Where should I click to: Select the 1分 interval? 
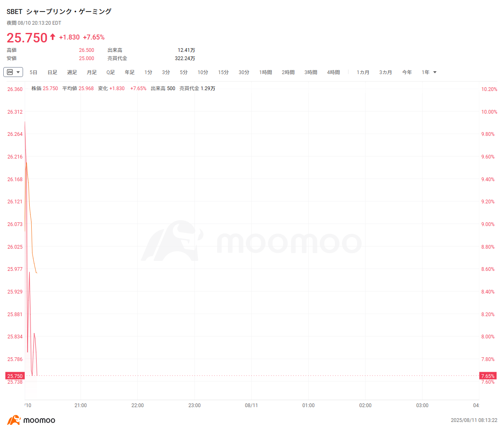148,72
